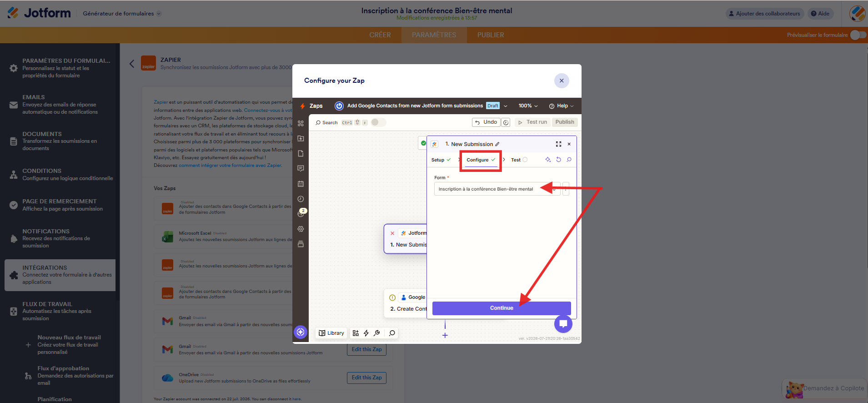Switch to the Test step tab
868x403 pixels.
(519, 160)
